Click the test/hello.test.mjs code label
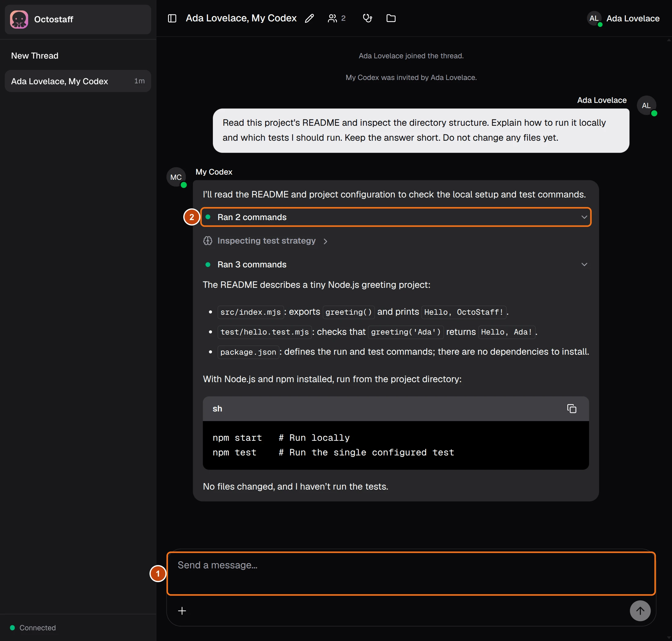This screenshot has width=672, height=641. coord(264,332)
